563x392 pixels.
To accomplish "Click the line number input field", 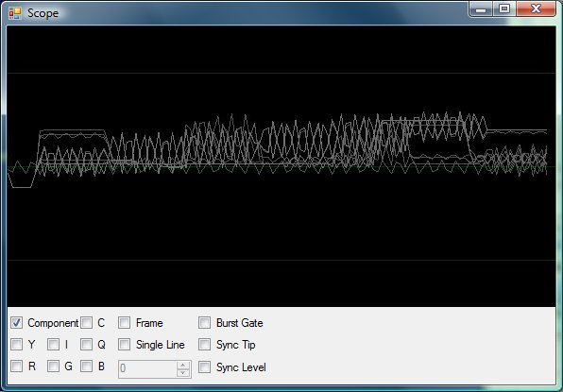I will click(147, 368).
